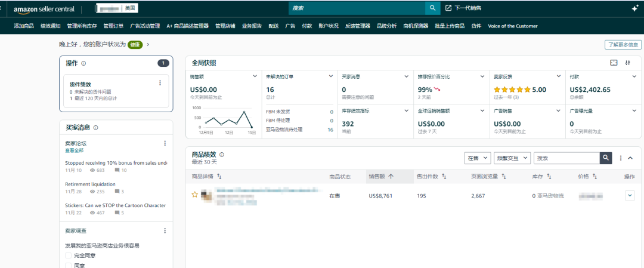Expand the 买家消息 snapshot card dropdown
This screenshot has height=268, width=644.
point(407,76)
